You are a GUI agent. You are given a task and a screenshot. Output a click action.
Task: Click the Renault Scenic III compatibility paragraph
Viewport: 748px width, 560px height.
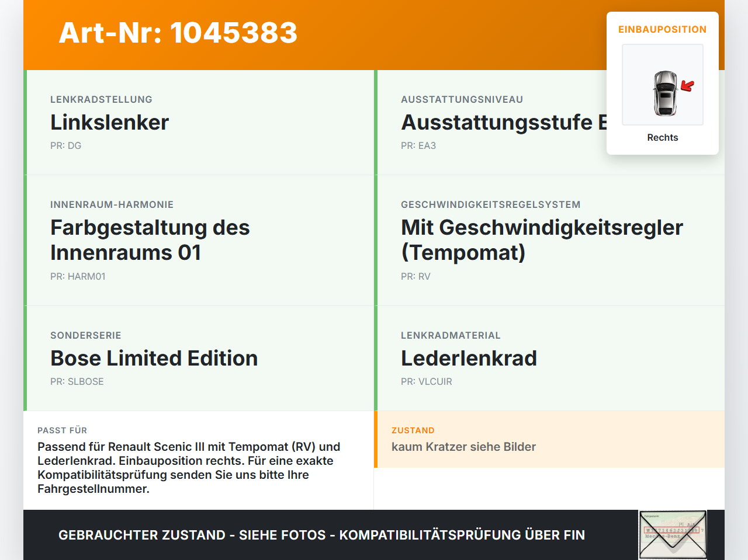pyautogui.click(x=189, y=468)
